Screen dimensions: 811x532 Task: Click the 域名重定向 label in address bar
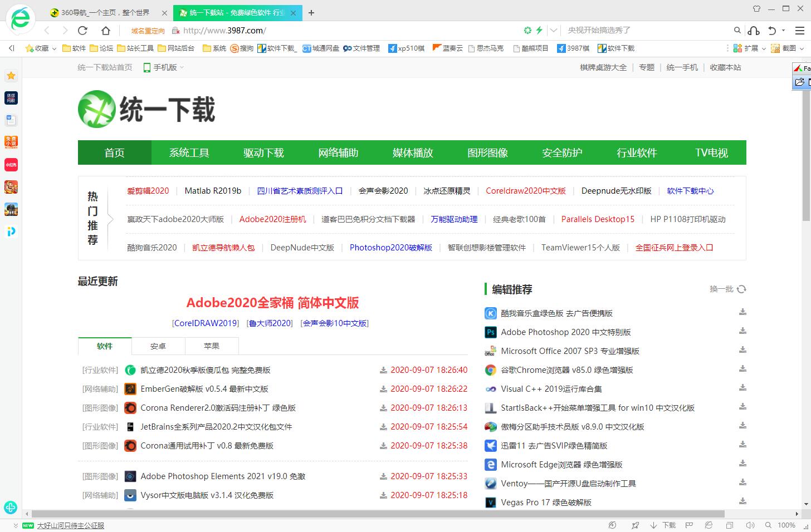148,31
